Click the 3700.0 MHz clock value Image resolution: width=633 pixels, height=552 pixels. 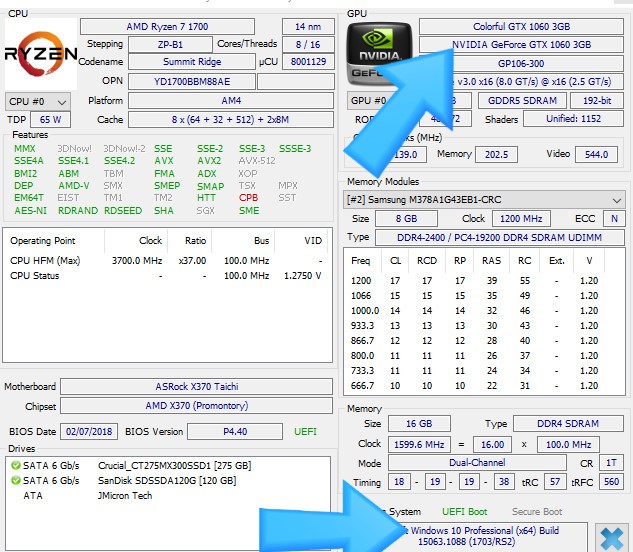point(137,260)
